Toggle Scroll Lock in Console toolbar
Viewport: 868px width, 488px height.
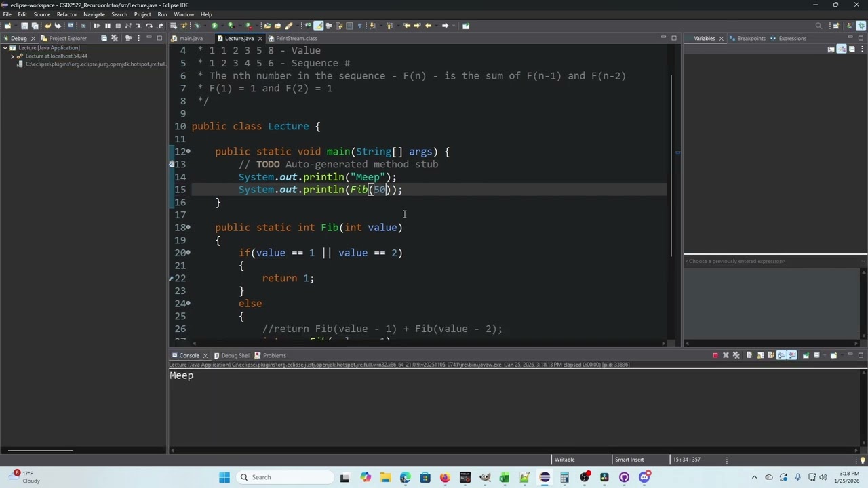(761, 355)
